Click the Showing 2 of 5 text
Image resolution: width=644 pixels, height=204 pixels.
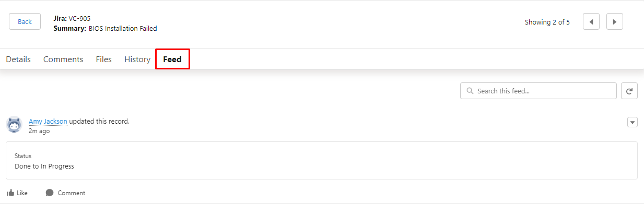point(547,22)
